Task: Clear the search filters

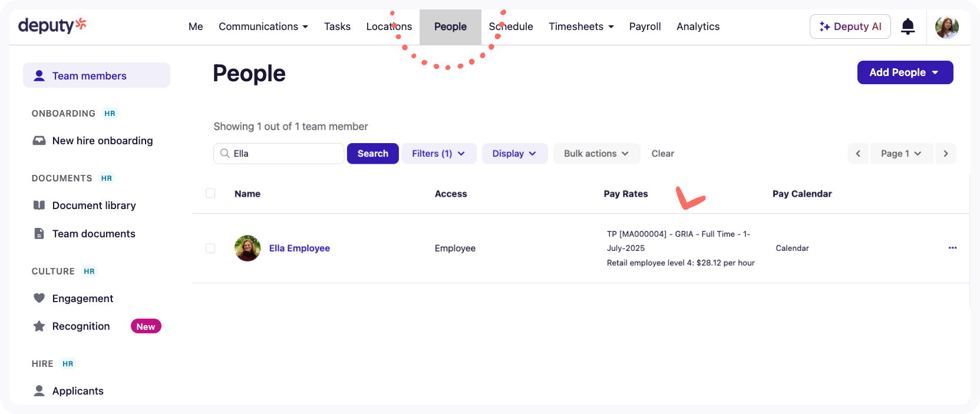Action: pos(662,154)
